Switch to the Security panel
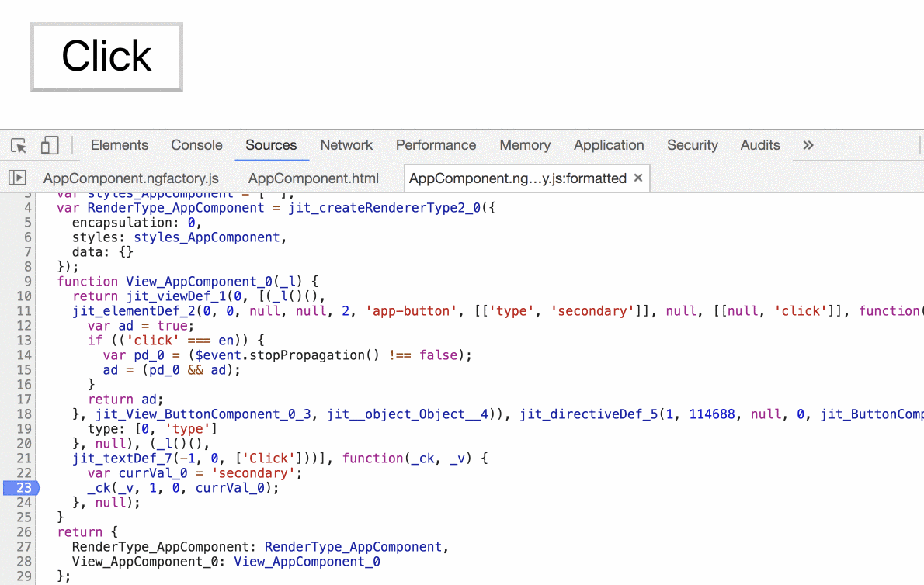The width and height of the screenshot is (924, 585). click(x=692, y=145)
